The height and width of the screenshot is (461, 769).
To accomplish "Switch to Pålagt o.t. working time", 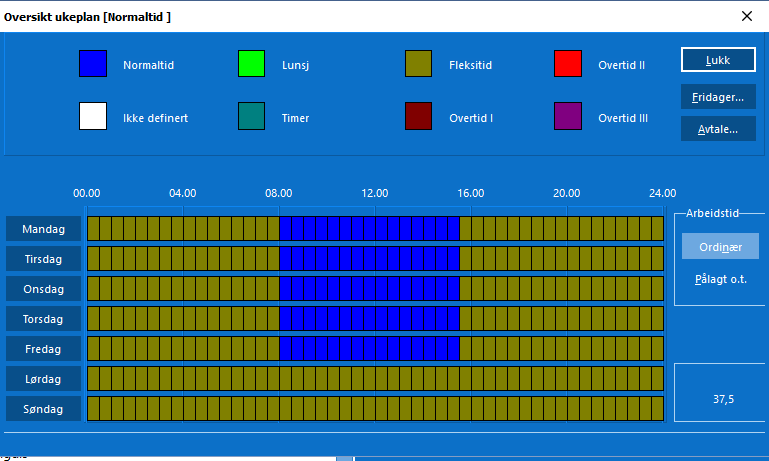I will coord(720,277).
